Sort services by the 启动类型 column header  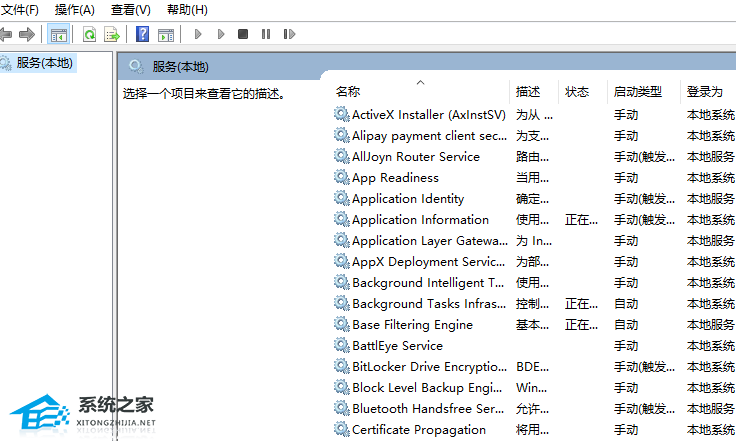point(637,91)
